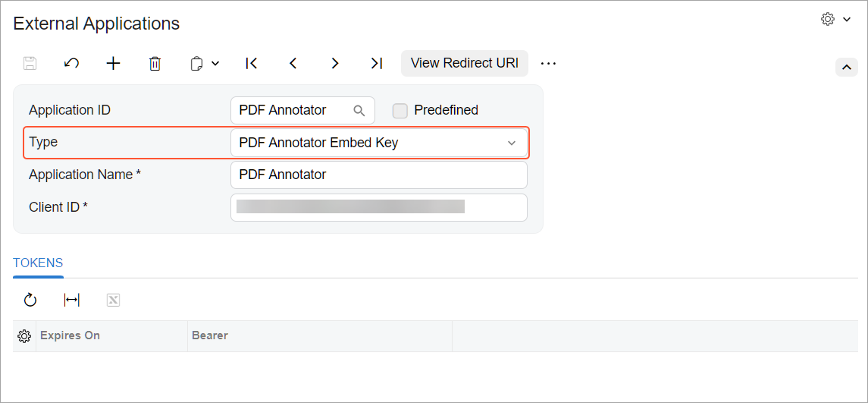868x403 pixels.
Task: Open the Type dropdown list
Action: [379, 143]
